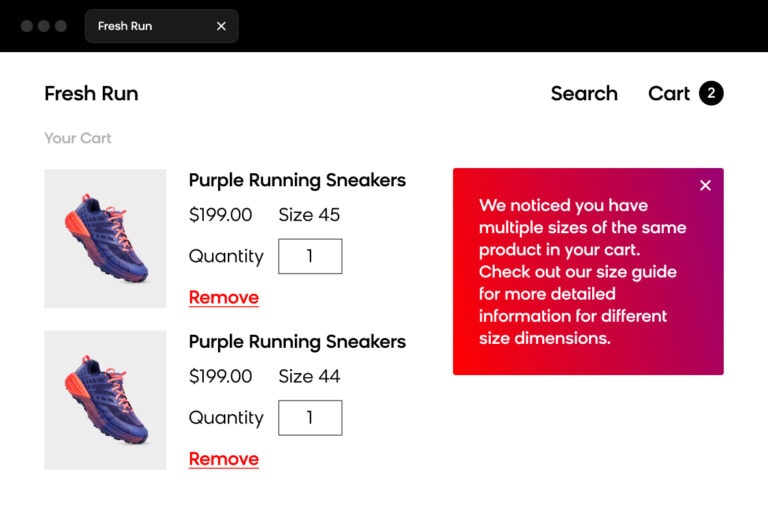Click the size guide notification message
The width and height of the screenshot is (768, 521).
pos(580,272)
